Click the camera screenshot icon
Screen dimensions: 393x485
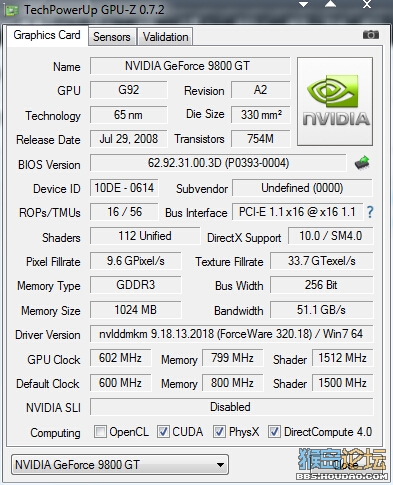(x=371, y=35)
